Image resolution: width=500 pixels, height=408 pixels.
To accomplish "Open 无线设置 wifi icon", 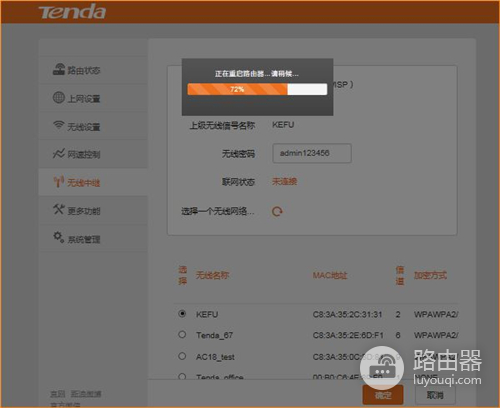I will click(x=59, y=125).
